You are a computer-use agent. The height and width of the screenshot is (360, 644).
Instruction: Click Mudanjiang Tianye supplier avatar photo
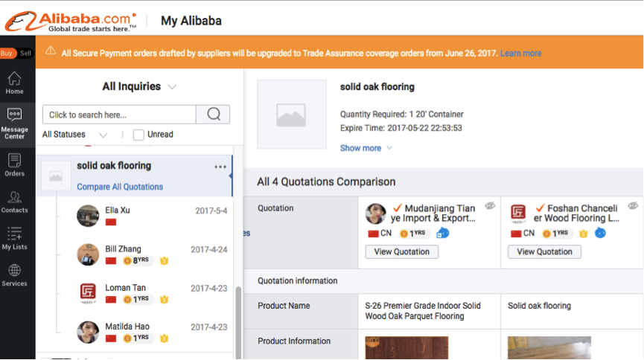[376, 213]
